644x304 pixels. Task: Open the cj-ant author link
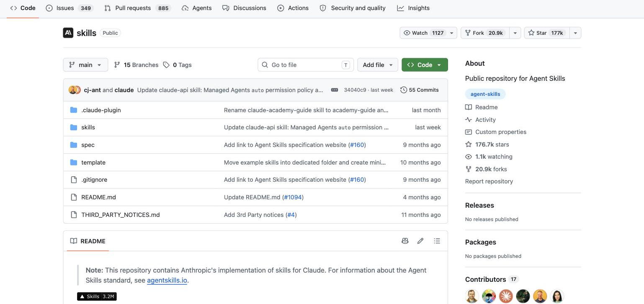coord(92,90)
